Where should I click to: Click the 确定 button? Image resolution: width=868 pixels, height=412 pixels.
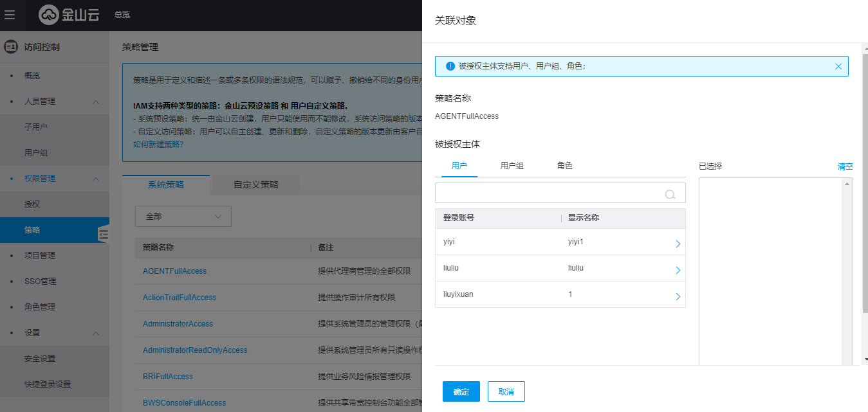click(x=461, y=391)
